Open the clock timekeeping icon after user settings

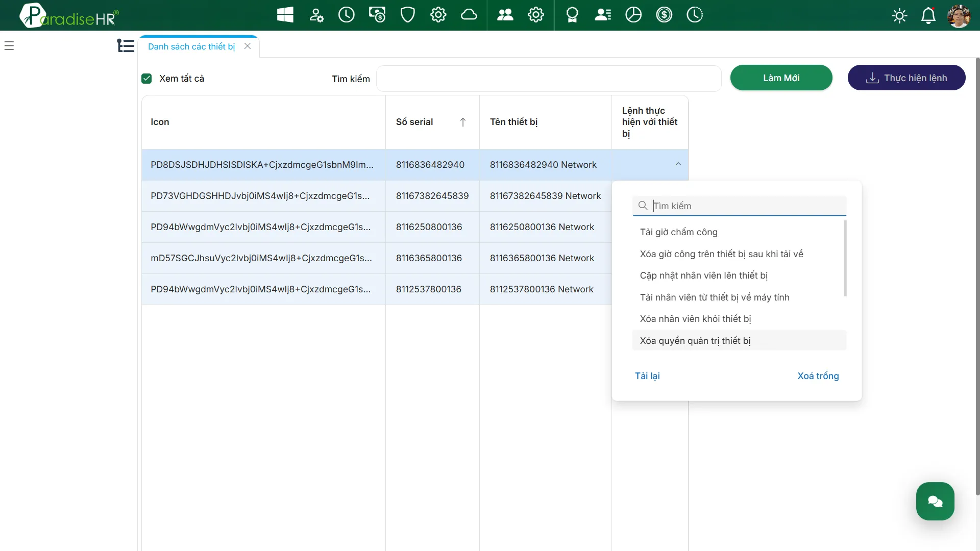point(347,15)
